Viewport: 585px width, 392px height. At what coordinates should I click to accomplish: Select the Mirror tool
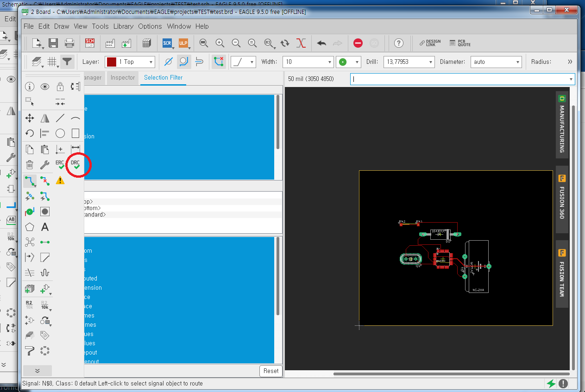point(45,118)
